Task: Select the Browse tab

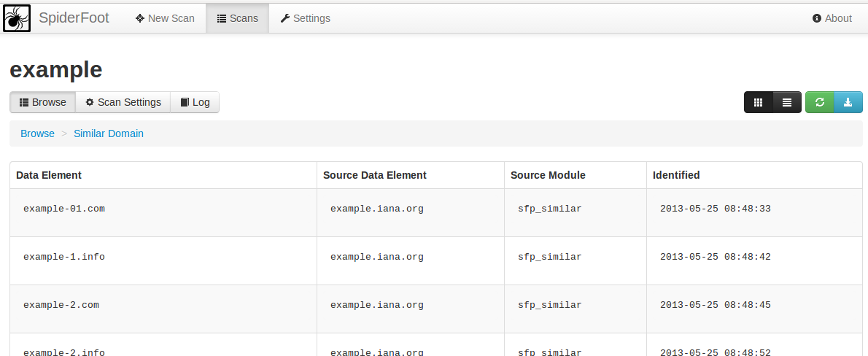Action: tap(42, 102)
